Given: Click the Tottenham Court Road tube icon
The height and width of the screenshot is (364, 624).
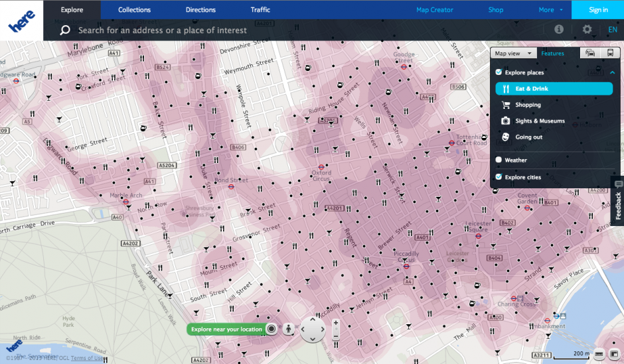Looking at the screenshot, I should 451,143.
